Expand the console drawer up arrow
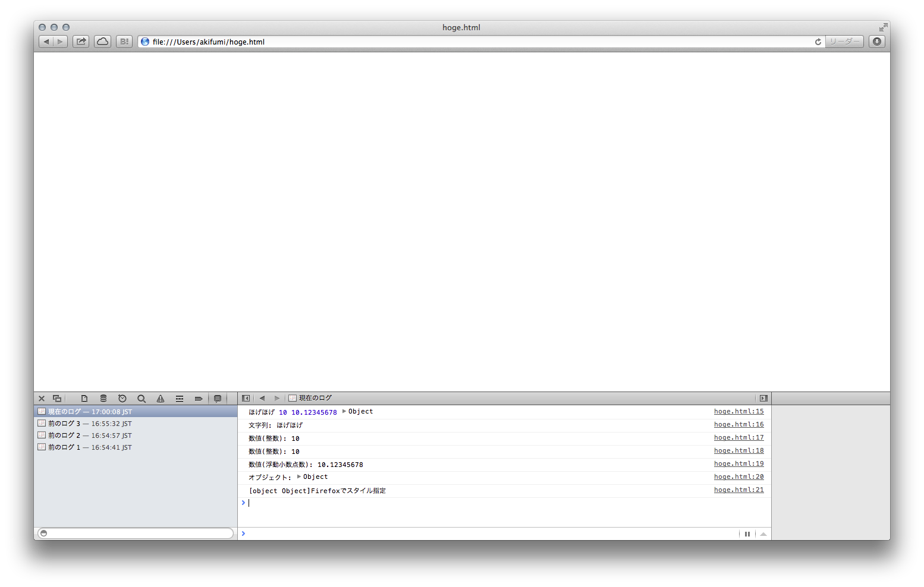Image resolution: width=924 pixels, height=587 pixels. [763, 534]
